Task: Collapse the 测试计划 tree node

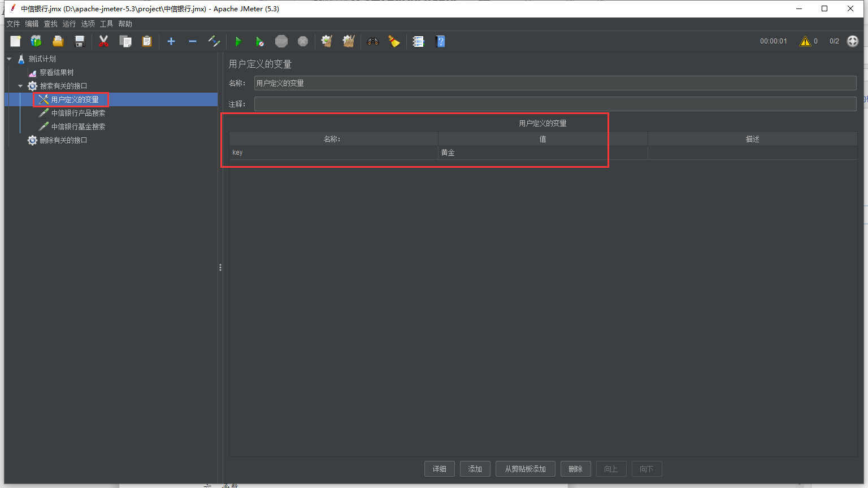Action: coord(9,59)
